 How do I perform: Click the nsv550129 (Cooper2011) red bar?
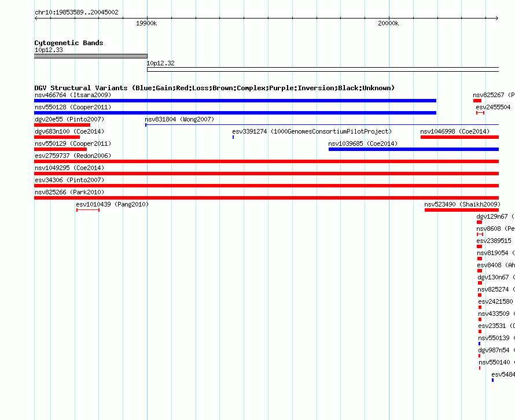pos(60,149)
